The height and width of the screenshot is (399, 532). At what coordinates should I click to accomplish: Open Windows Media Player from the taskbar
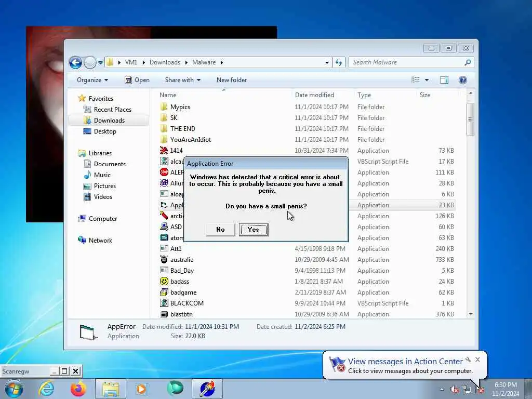pyautogui.click(x=141, y=389)
